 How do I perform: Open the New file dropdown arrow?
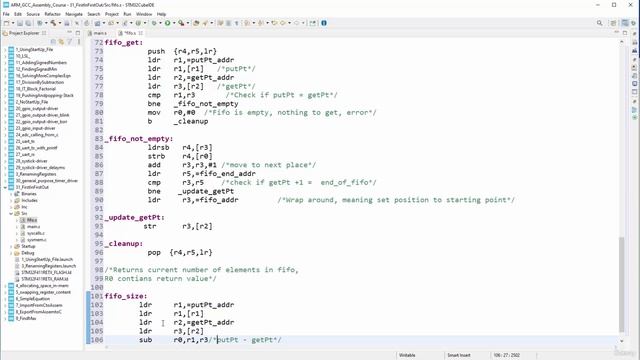coord(13,23)
